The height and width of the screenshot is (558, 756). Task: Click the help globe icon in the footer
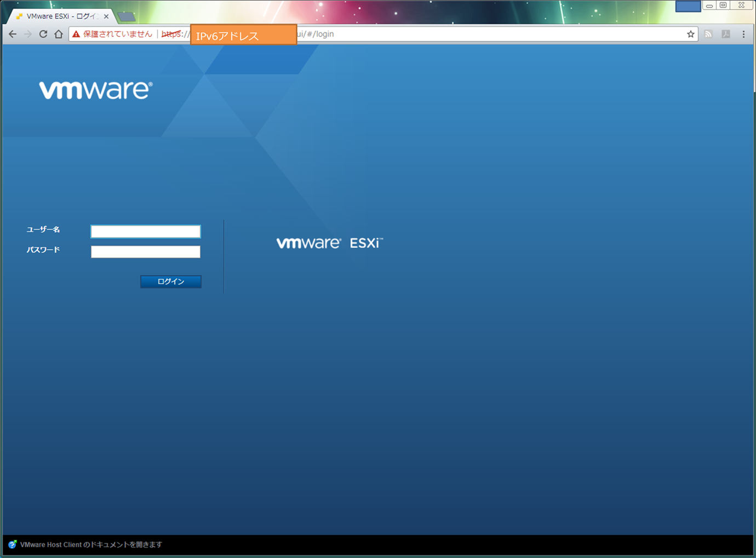[x=12, y=544]
